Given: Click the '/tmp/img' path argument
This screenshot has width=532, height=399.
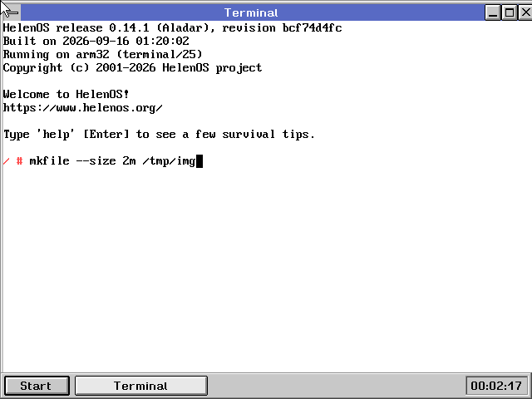Looking at the screenshot, I should click(x=170, y=160).
